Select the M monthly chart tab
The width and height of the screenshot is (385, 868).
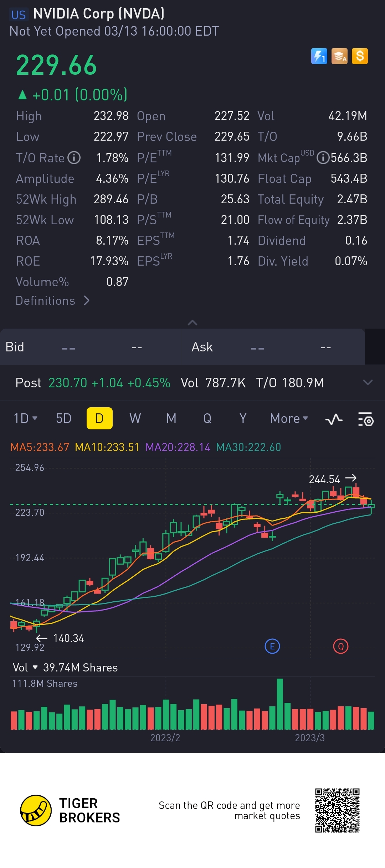tap(171, 418)
